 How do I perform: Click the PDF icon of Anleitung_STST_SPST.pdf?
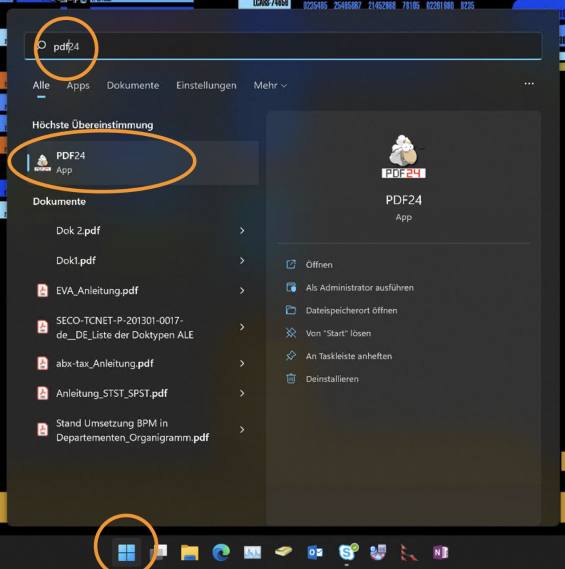(x=43, y=393)
